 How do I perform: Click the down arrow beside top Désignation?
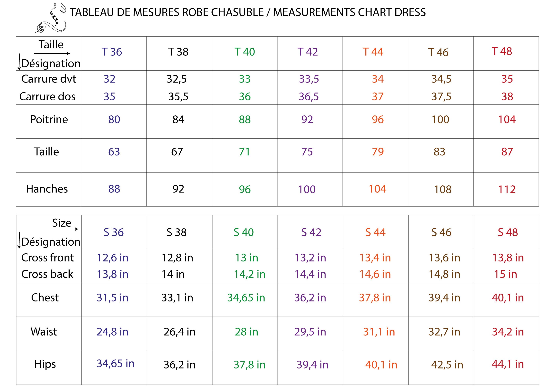tap(19, 62)
